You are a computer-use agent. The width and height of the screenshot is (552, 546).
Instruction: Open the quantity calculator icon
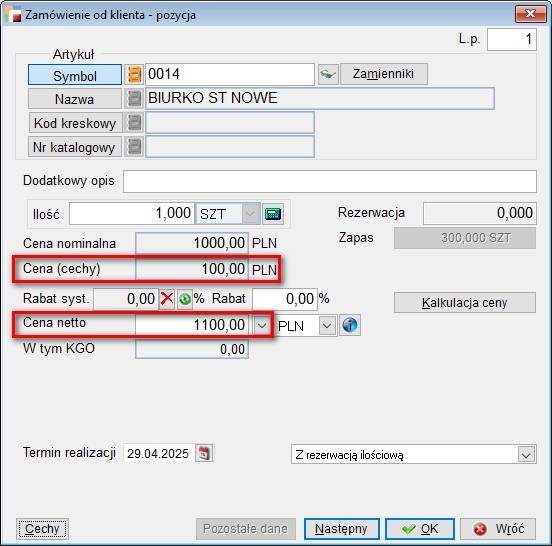273,214
